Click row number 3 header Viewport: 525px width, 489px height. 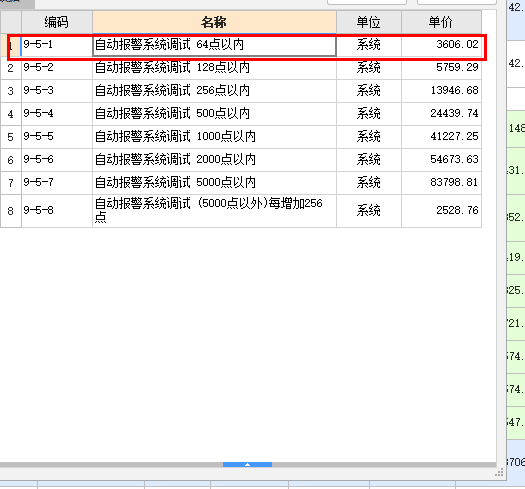pos(11,91)
